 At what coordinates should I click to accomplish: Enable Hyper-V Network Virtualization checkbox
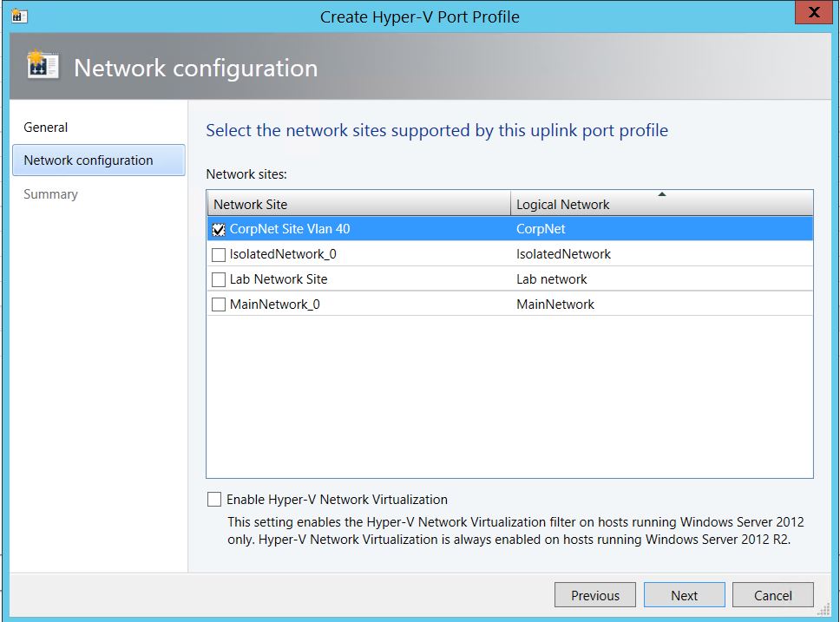214,500
